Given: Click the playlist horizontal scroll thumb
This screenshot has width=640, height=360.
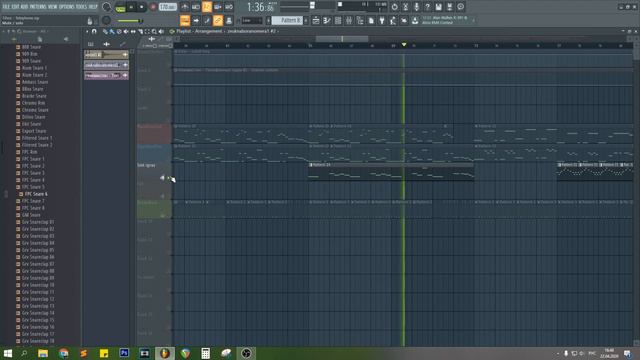Looking at the screenshot, I should coord(342,39).
